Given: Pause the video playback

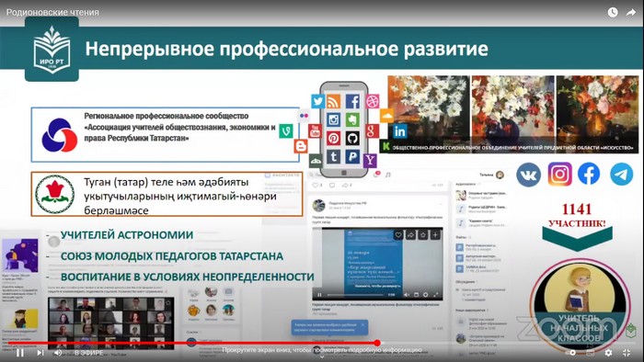Looking at the screenshot, I should coord(19,352).
